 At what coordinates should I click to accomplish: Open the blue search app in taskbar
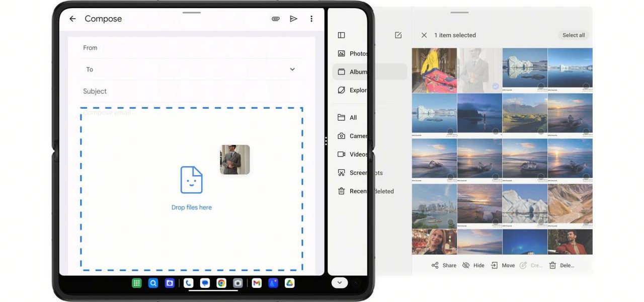click(153, 283)
